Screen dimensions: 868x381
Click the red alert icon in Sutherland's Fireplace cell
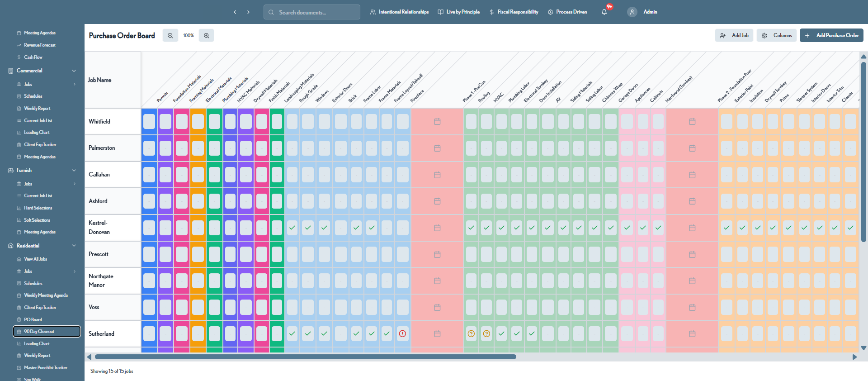point(402,333)
